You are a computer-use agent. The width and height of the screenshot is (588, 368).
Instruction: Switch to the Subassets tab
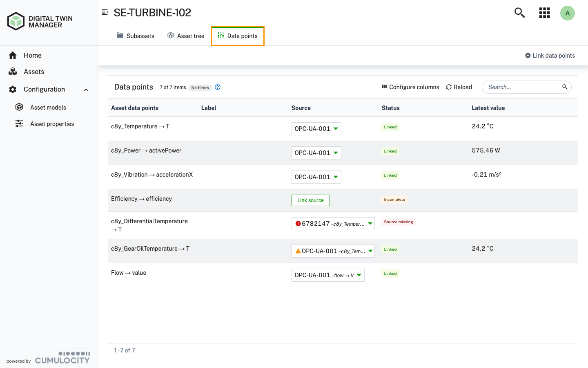tap(135, 36)
